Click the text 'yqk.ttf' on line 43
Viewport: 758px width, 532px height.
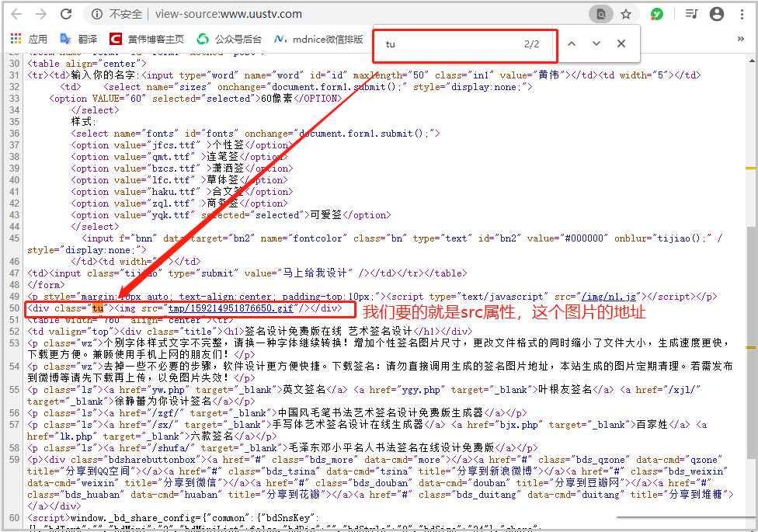tap(171, 214)
